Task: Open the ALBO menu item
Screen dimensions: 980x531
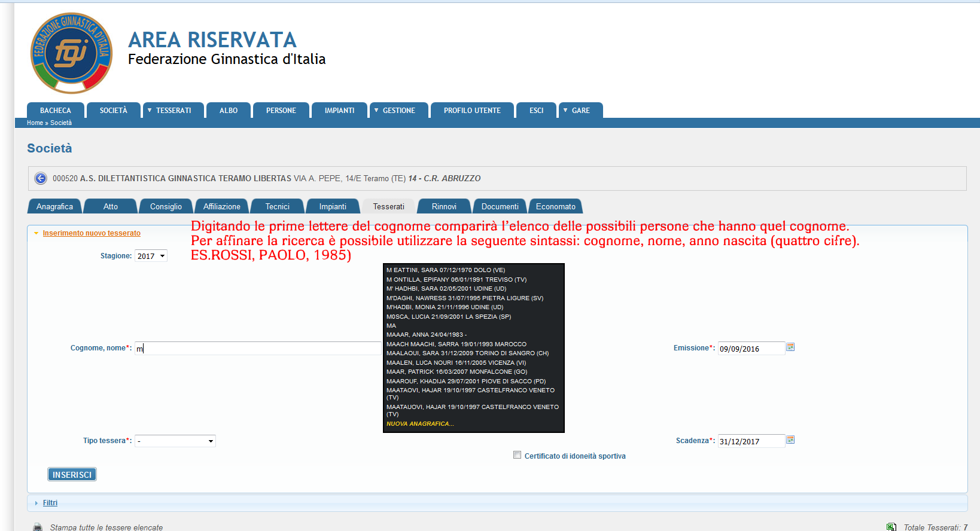Action: tap(229, 111)
